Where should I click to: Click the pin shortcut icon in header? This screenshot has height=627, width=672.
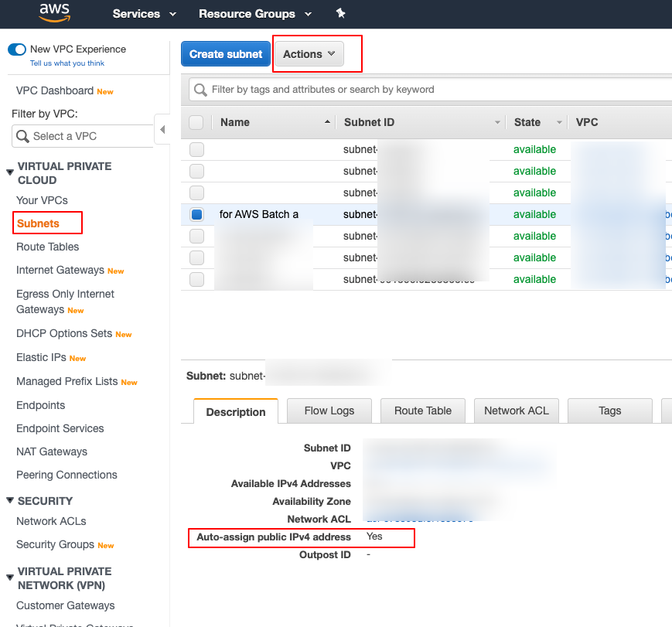click(x=341, y=13)
